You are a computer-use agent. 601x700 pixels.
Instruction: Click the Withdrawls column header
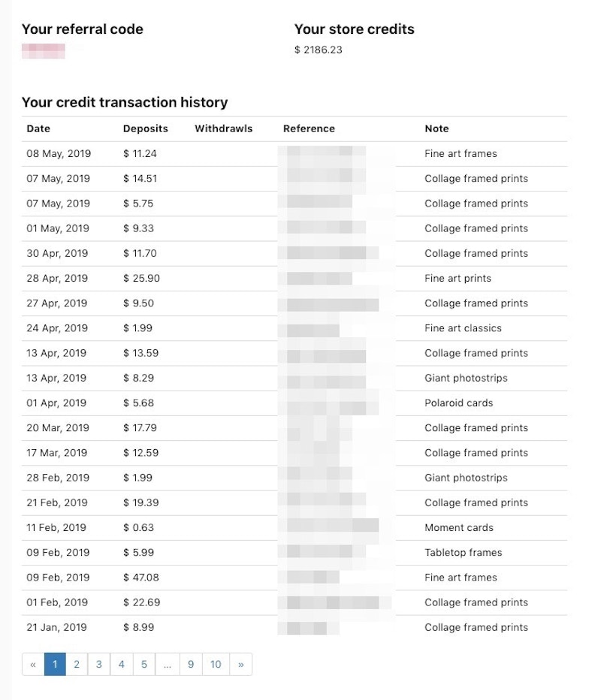pyautogui.click(x=223, y=128)
